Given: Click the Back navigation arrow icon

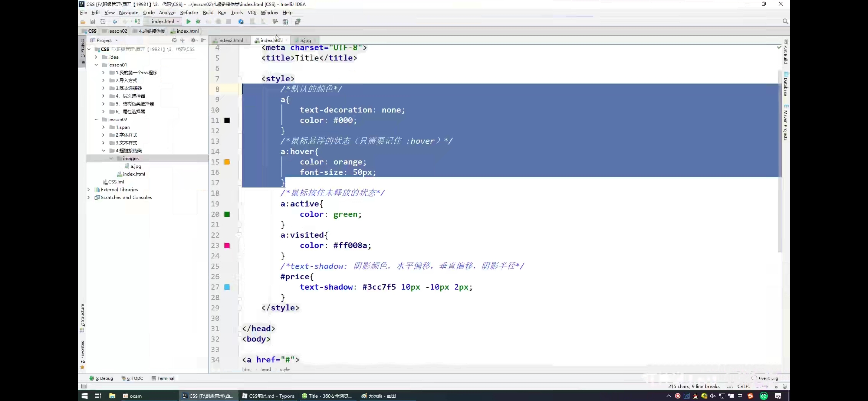Looking at the screenshot, I should tap(115, 22).
